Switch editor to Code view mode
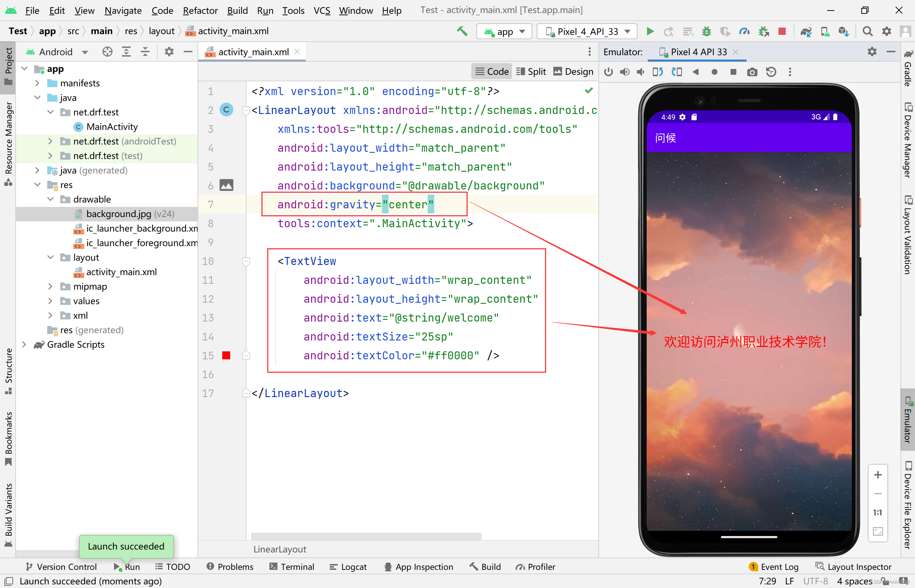The image size is (915, 588). (492, 72)
